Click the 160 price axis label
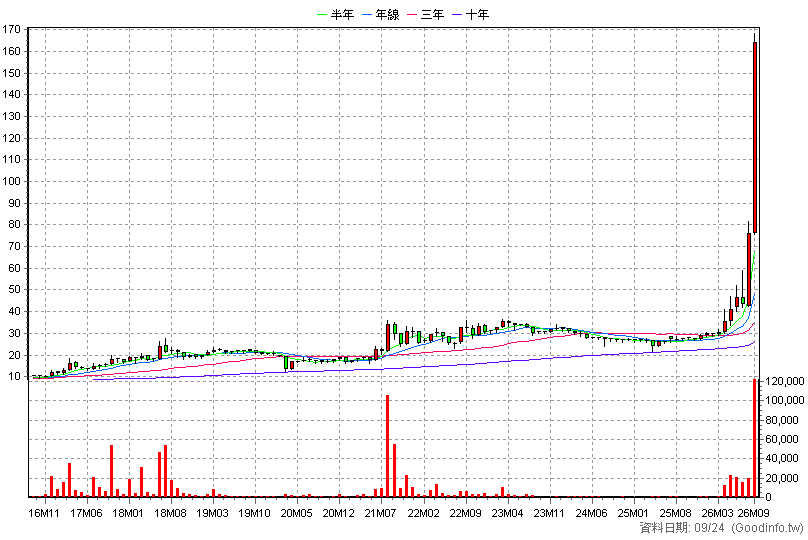Image resolution: width=808 pixels, height=540 pixels. click(x=11, y=52)
